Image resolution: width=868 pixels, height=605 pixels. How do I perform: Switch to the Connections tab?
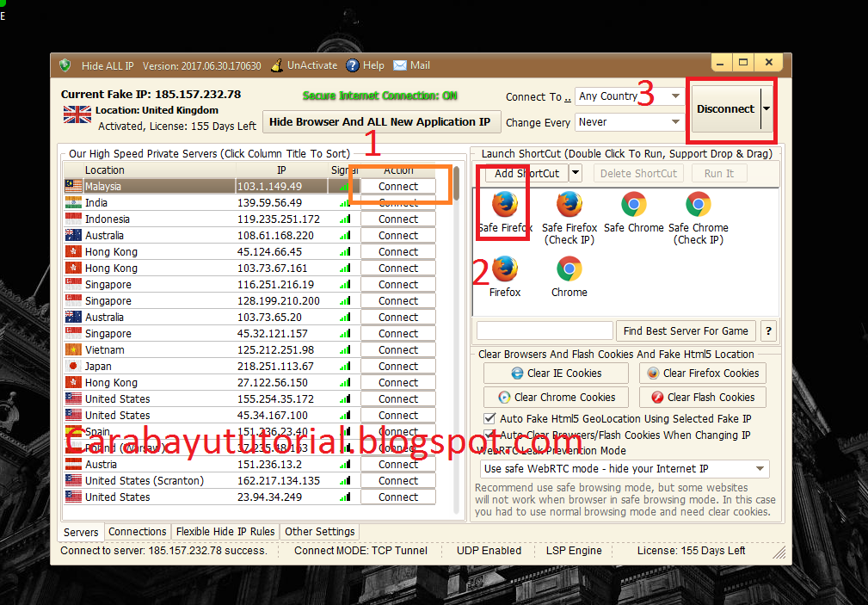tap(138, 531)
